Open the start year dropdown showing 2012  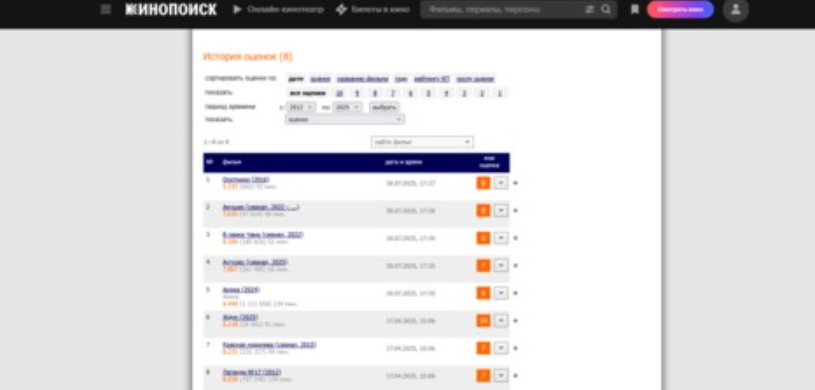pos(300,107)
